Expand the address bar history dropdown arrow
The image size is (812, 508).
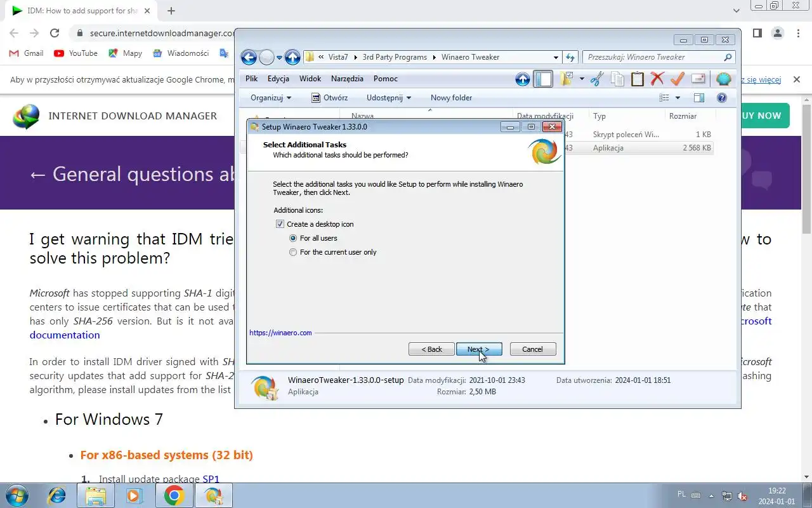click(x=556, y=57)
